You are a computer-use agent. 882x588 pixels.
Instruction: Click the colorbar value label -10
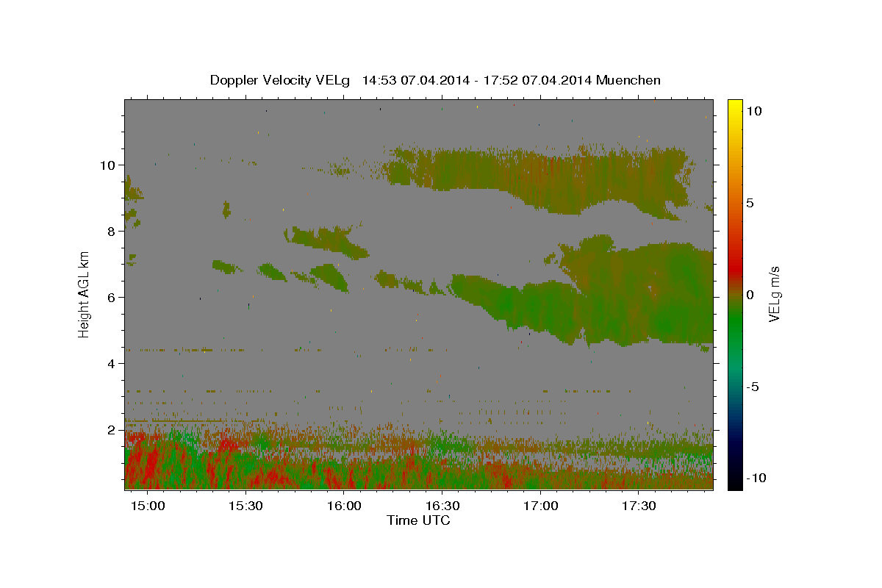[756, 478]
